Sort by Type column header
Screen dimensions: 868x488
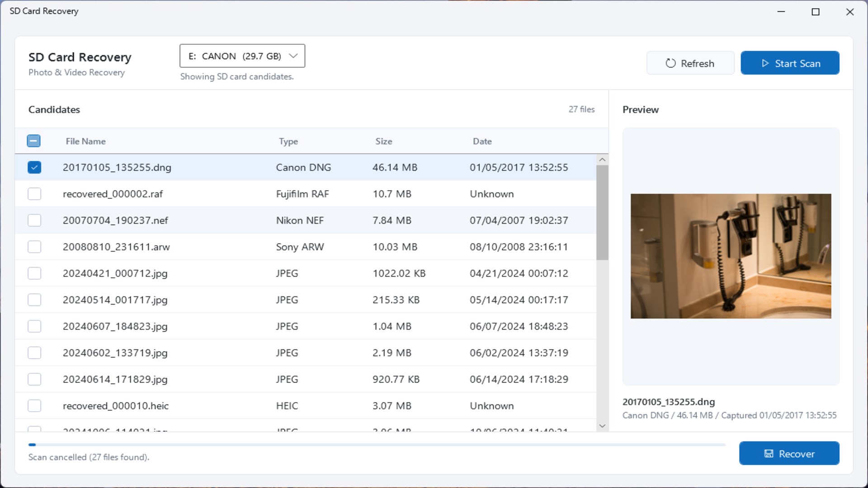tap(288, 141)
